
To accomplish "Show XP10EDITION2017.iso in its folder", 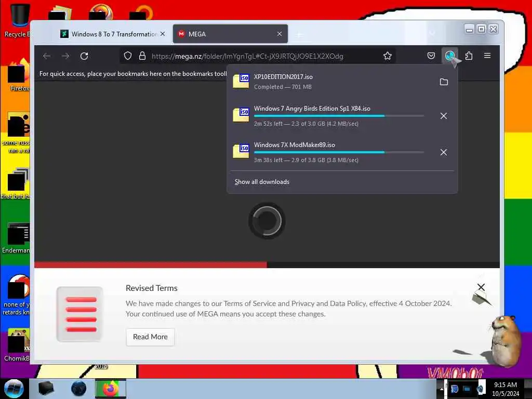I will coord(444,82).
